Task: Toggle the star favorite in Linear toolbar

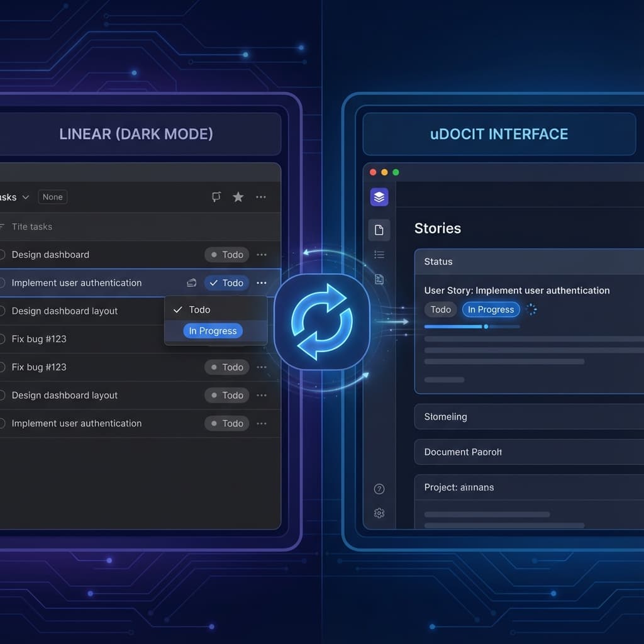Action: [238, 197]
